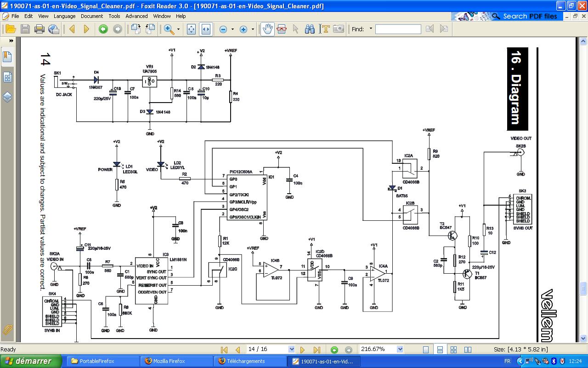This screenshot has width=588, height=368.
Task: Expand the Zoom Out dropdown arrow
Action: click(x=232, y=29)
